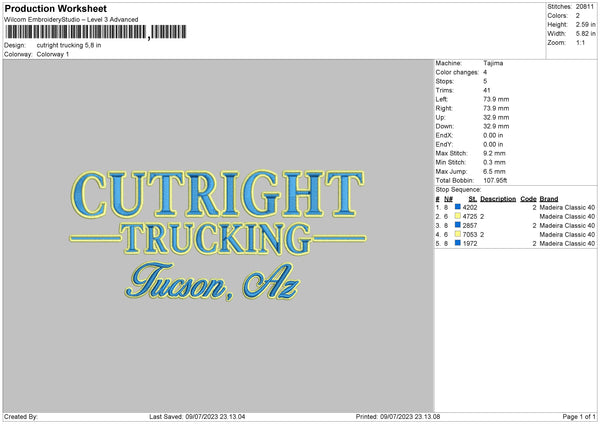
Task: Click the Brand column header
Action: [549, 199]
